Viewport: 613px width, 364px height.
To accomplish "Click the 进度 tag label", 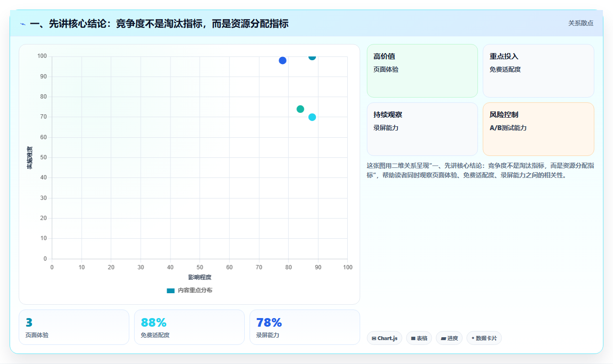I will pyautogui.click(x=453, y=338).
